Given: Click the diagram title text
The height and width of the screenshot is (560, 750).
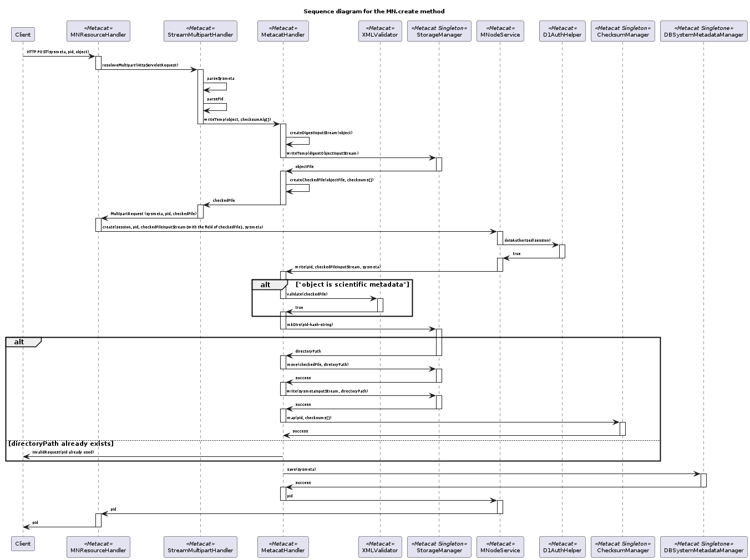Looking at the screenshot, I should tap(374, 11).
